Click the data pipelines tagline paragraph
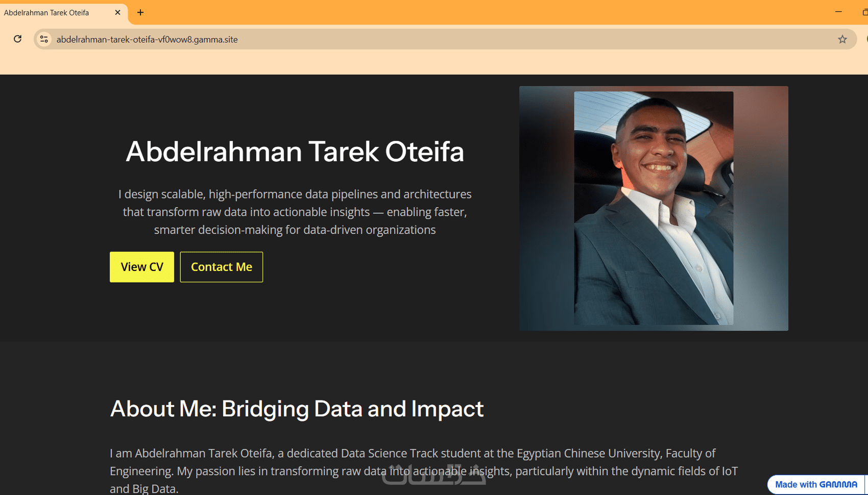The image size is (868, 495). click(295, 212)
